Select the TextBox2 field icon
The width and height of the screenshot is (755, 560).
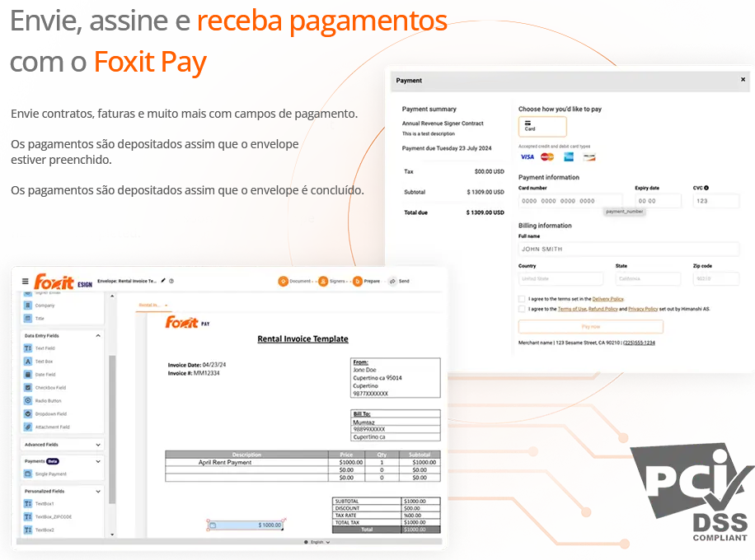[28, 530]
